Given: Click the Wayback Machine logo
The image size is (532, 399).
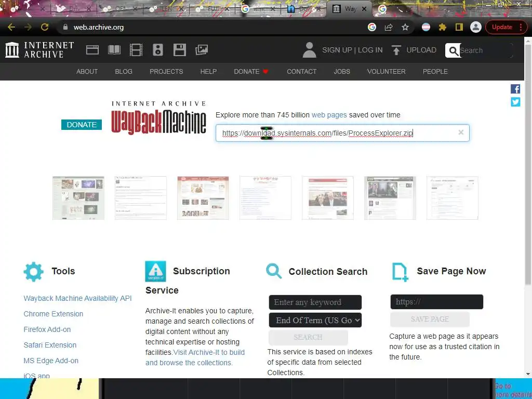Looking at the screenshot, I should tap(158, 118).
